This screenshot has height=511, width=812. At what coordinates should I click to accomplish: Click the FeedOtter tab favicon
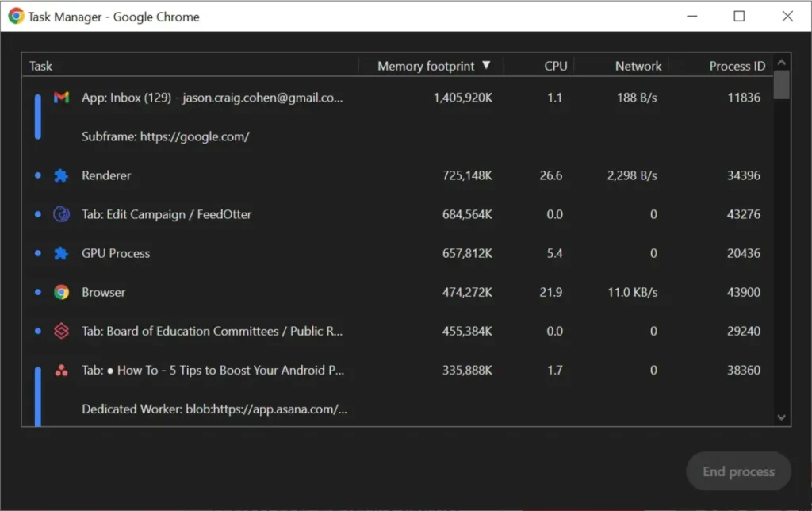(62, 214)
